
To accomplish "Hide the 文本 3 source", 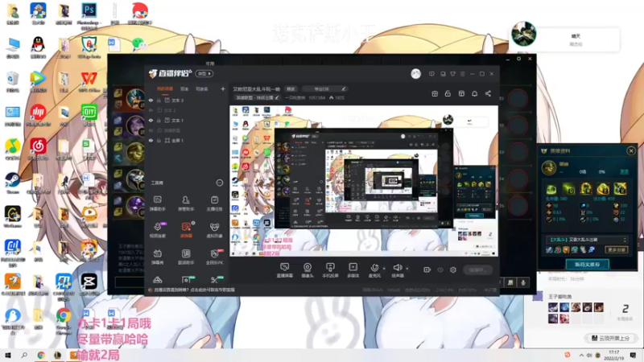I will point(151,100).
